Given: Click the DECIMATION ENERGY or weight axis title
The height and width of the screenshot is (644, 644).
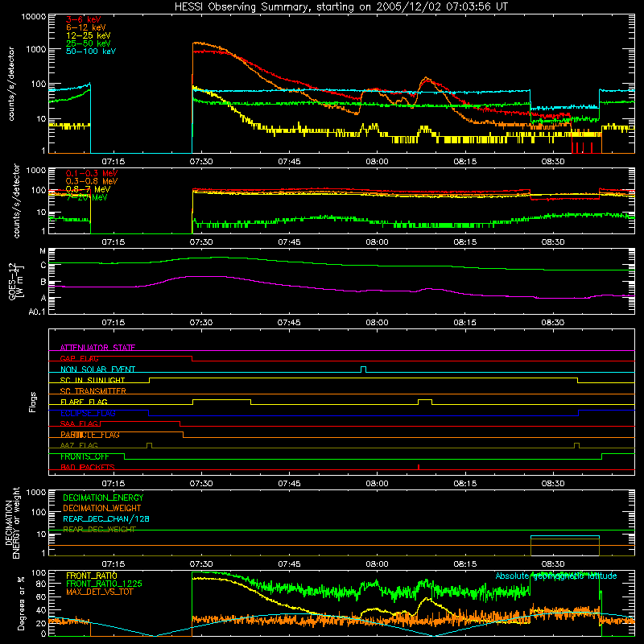Looking at the screenshot, I should click(x=12, y=522).
